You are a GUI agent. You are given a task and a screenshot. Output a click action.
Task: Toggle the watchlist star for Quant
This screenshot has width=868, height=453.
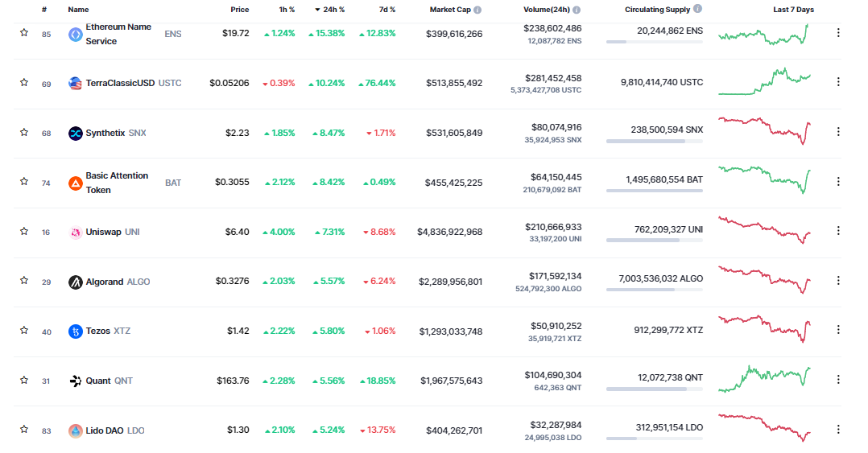tap(24, 381)
